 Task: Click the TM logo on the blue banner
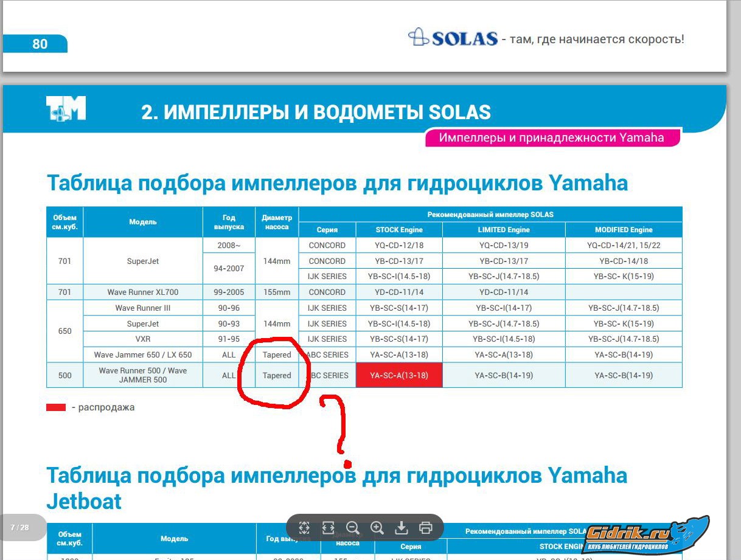66,109
